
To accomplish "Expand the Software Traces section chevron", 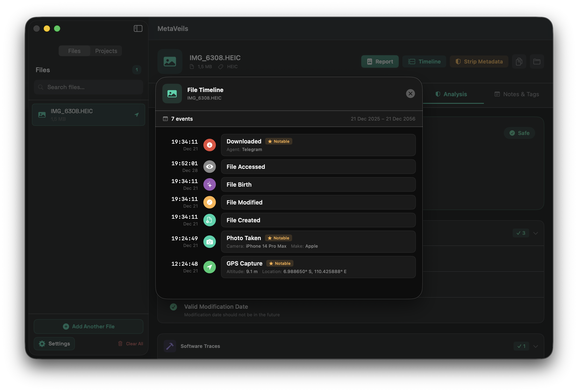I will point(535,346).
